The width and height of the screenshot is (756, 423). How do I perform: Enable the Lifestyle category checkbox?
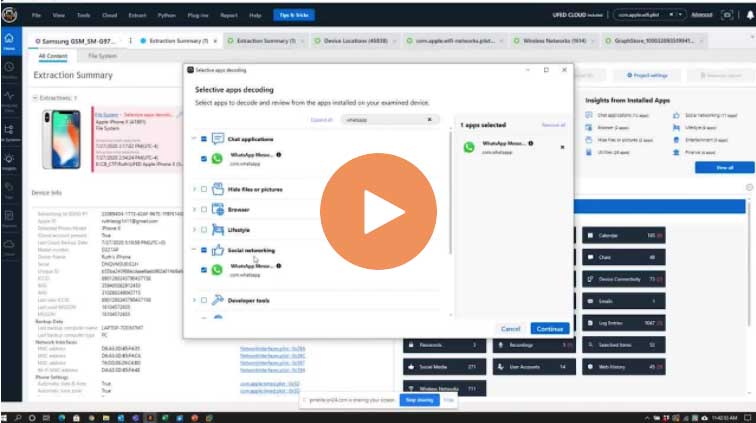pos(204,229)
